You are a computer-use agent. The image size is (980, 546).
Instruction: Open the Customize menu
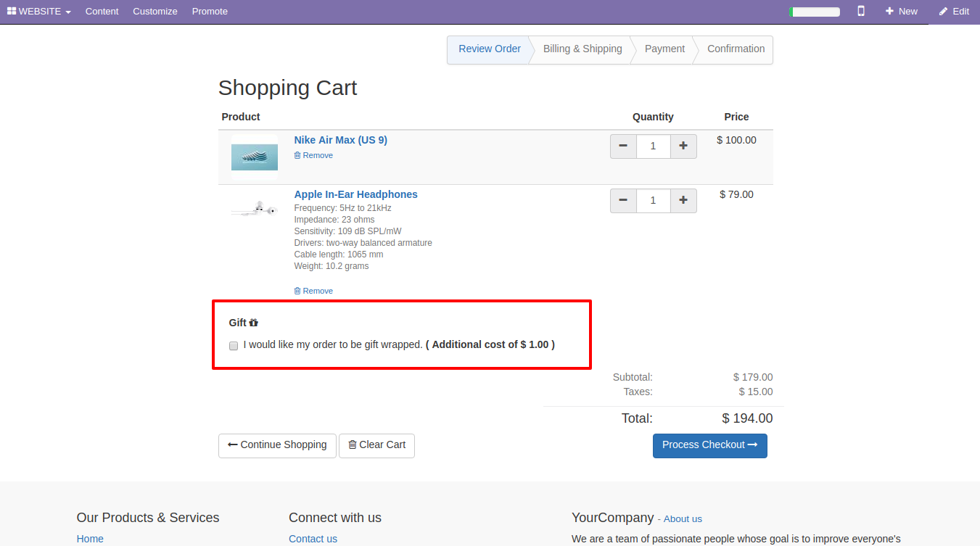(x=155, y=11)
